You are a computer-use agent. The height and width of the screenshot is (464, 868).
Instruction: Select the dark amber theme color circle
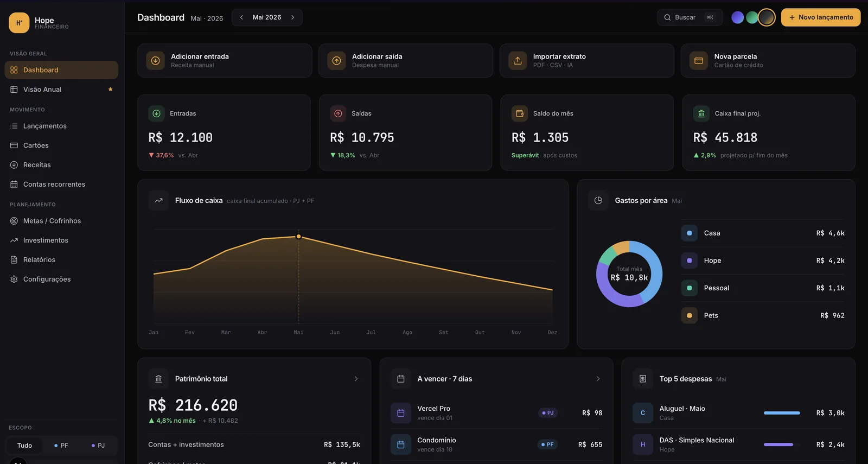[767, 18]
